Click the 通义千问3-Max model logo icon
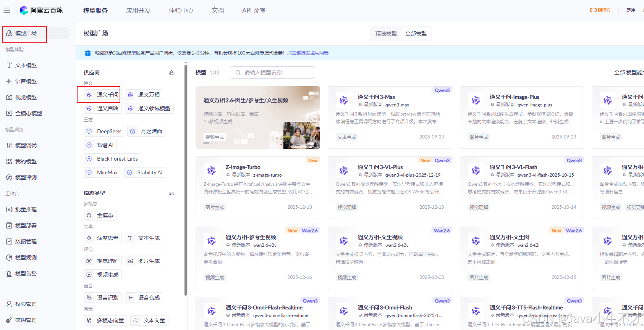Viewport: 644px width, 330px height. (x=344, y=100)
